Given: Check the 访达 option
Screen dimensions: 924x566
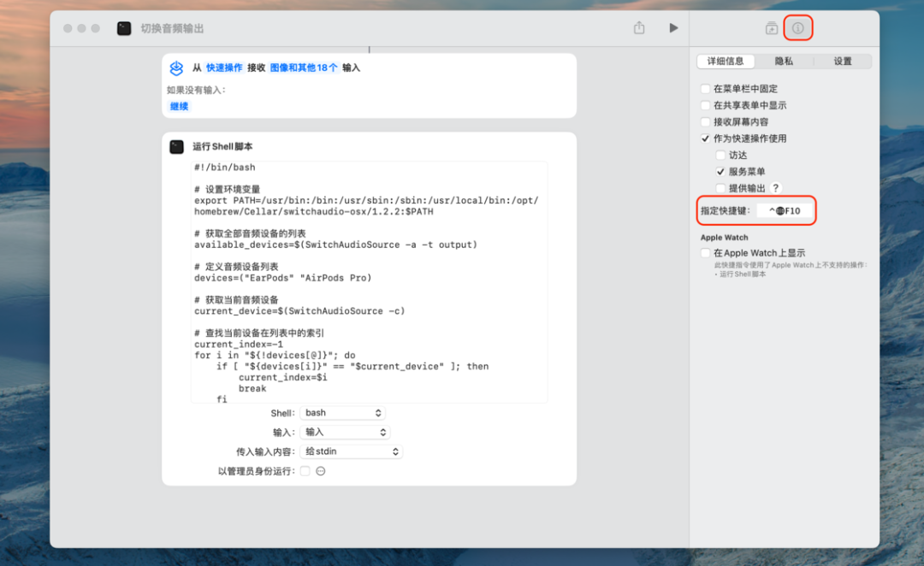Looking at the screenshot, I should point(720,155).
